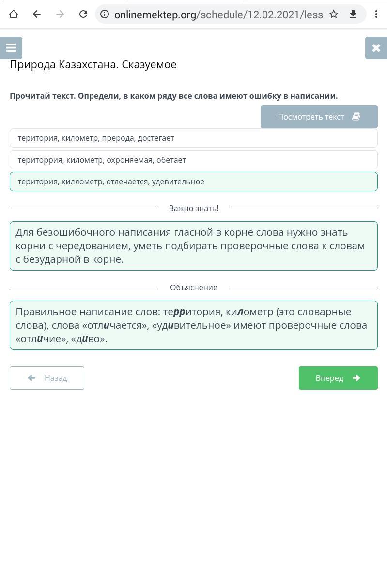
Task: Open the browser three-dot menu
Action: click(376, 15)
